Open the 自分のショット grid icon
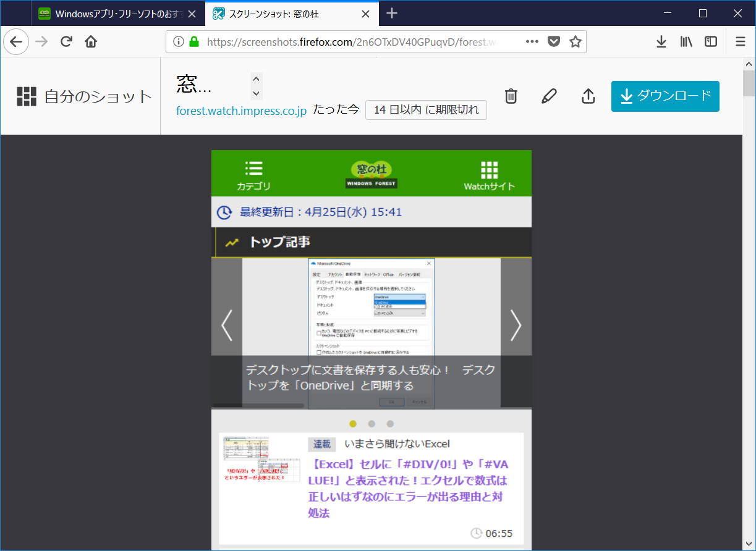Image resolution: width=756 pixels, height=551 pixels. point(25,96)
